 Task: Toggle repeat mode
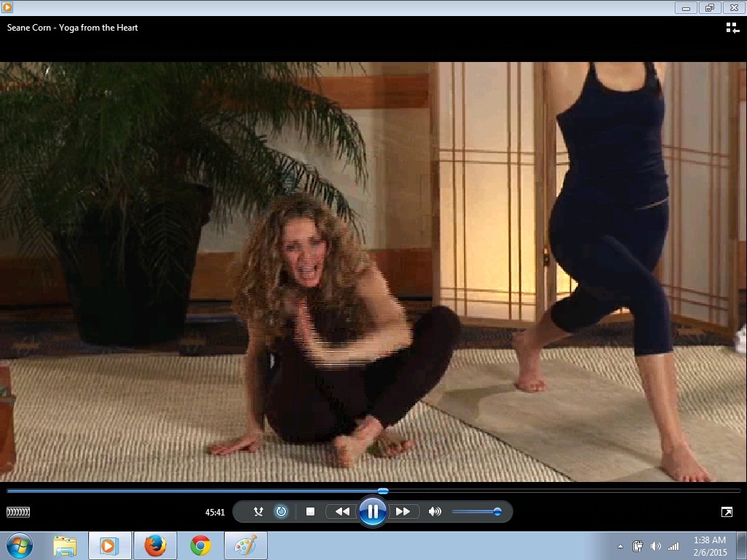(281, 511)
